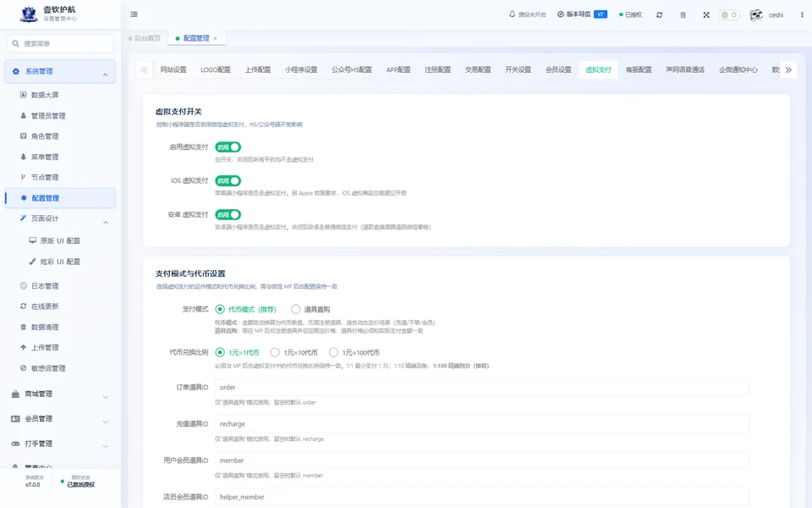Click the notification bell icon
812x508 pixels.
[512, 14]
